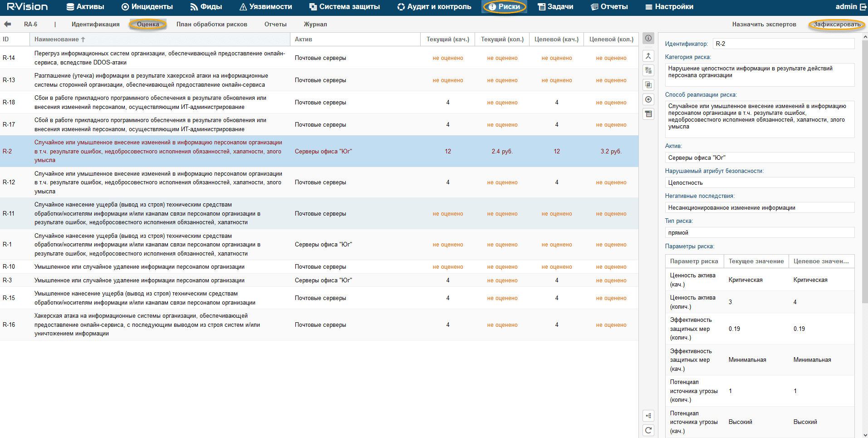Image resolution: width=868 pixels, height=438 pixels.
Task: Click the Идентификатор field containing R-2
Action: 784,44
